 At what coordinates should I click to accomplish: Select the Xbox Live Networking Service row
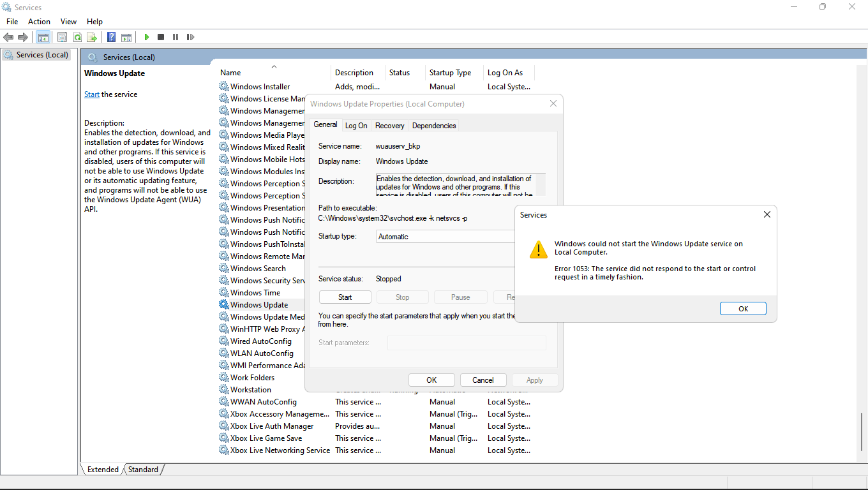pos(375,450)
